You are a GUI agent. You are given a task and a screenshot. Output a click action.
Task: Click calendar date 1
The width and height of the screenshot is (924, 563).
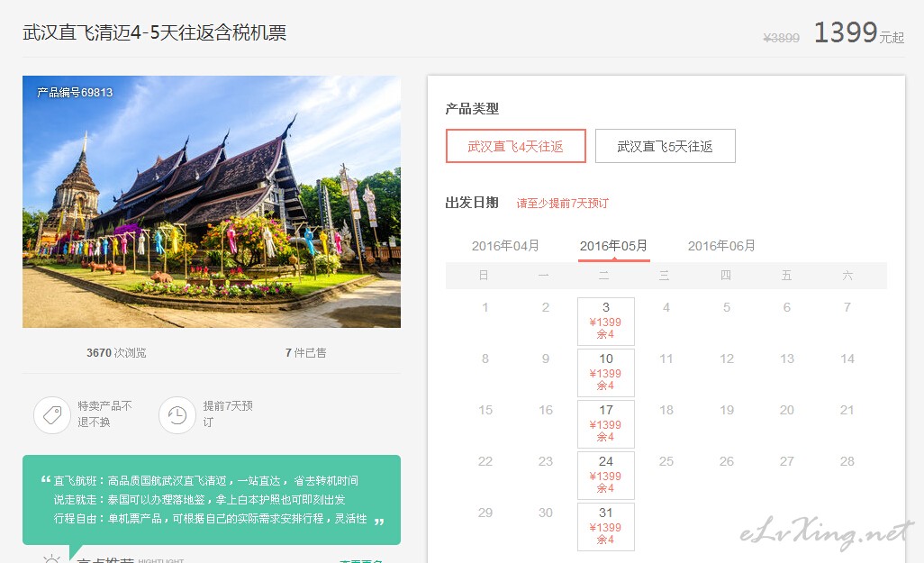485,307
